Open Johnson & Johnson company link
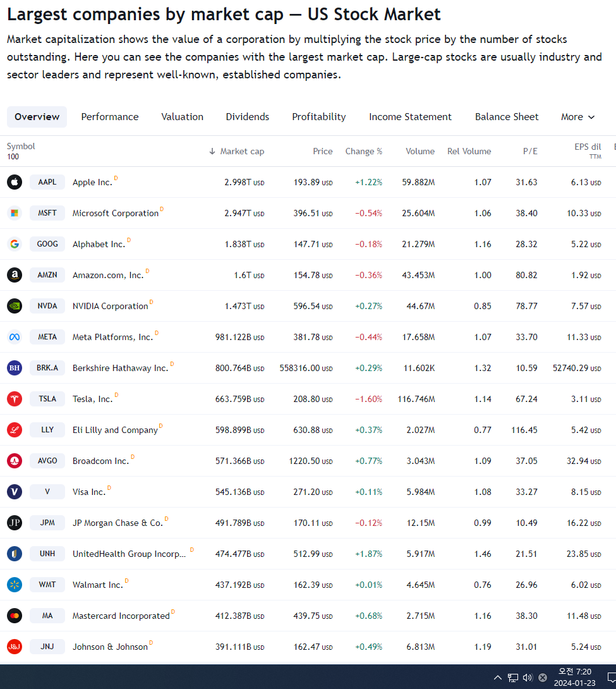Viewport: 616px width, 689px height. pos(110,647)
